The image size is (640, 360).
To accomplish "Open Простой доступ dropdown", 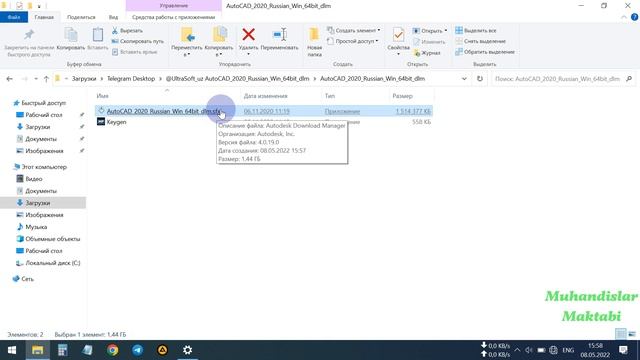I will click(x=353, y=41).
